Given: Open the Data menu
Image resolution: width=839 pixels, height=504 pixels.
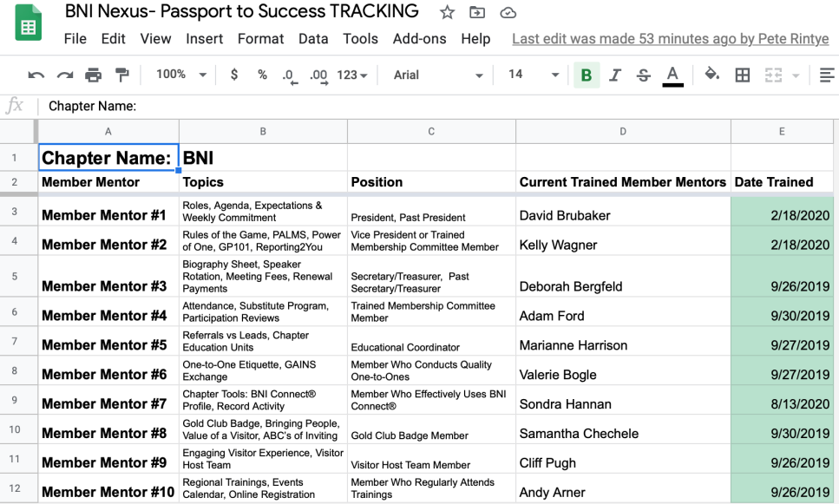Looking at the screenshot, I should click(313, 38).
